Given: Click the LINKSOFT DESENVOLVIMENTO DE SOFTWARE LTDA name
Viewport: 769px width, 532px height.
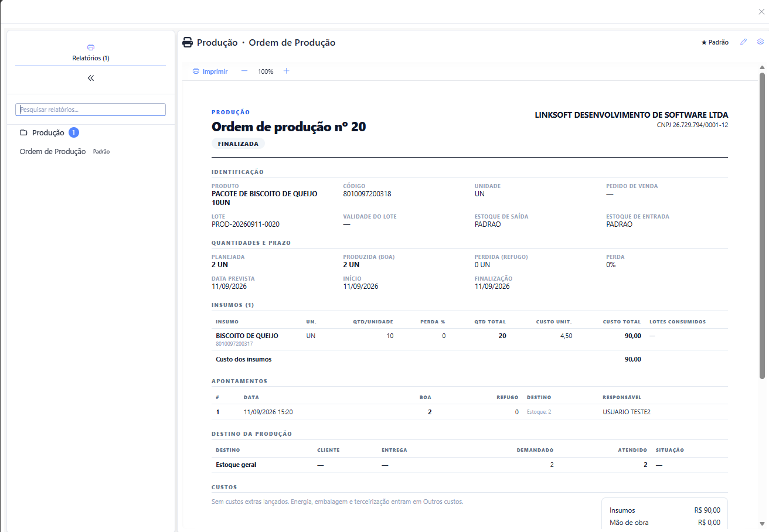Looking at the screenshot, I should point(631,115).
